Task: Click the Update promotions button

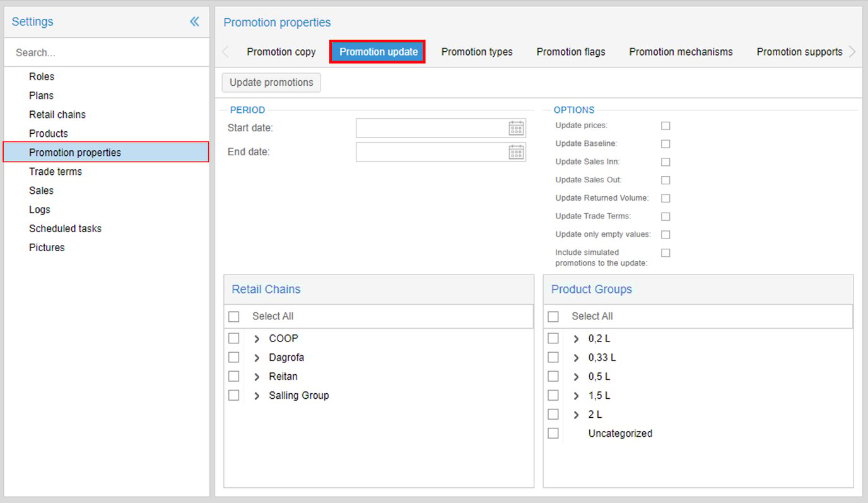Action: pyautogui.click(x=271, y=83)
